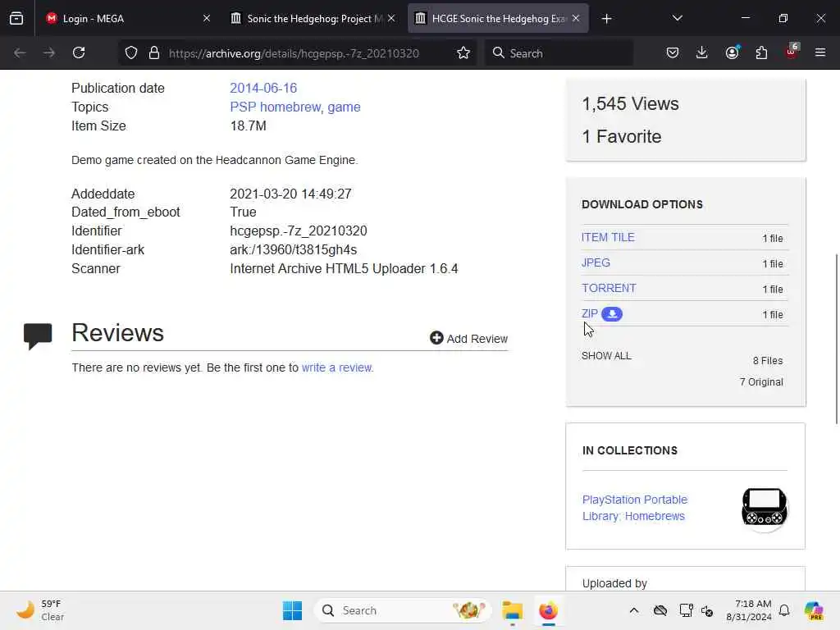Open notifications bell icon
Viewport: 840px width, 630px height.
[784, 610]
